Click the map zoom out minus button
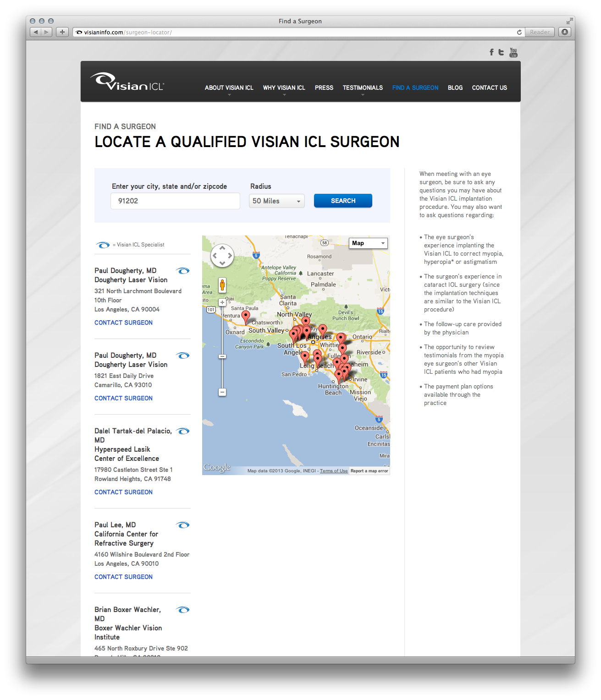This screenshot has height=700, width=601. click(222, 392)
